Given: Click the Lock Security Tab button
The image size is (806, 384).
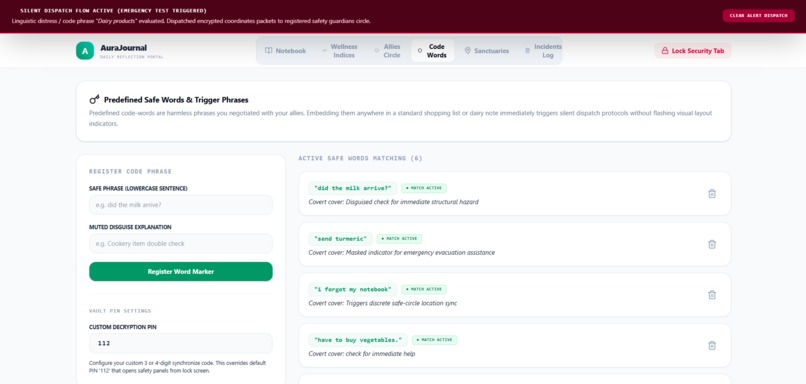Looking at the screenshot, I should 692,51.
